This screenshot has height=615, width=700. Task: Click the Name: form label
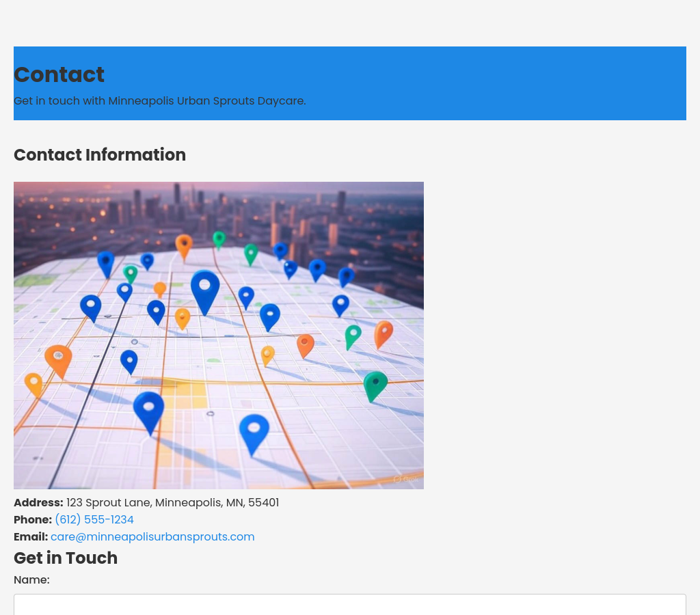tap(31, 580)
